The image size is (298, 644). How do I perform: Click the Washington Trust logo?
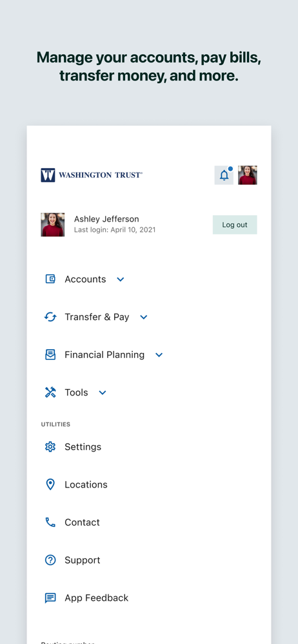[x=92, y=175]
